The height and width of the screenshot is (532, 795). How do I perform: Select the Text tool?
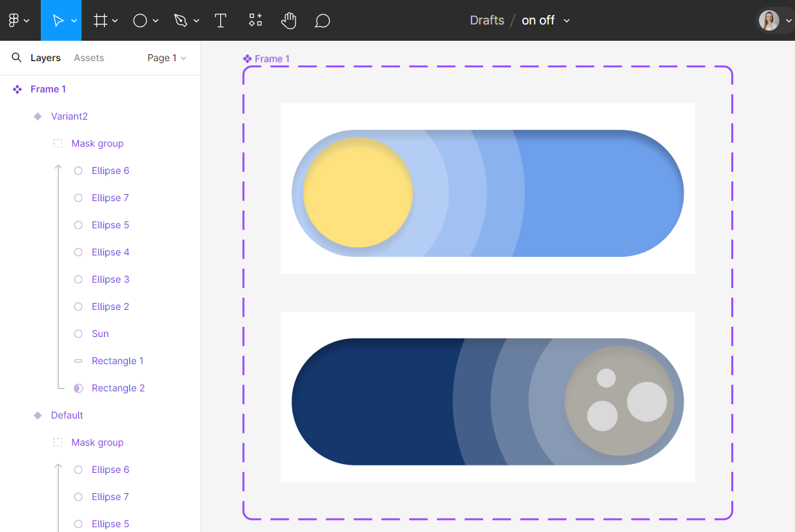221,20
